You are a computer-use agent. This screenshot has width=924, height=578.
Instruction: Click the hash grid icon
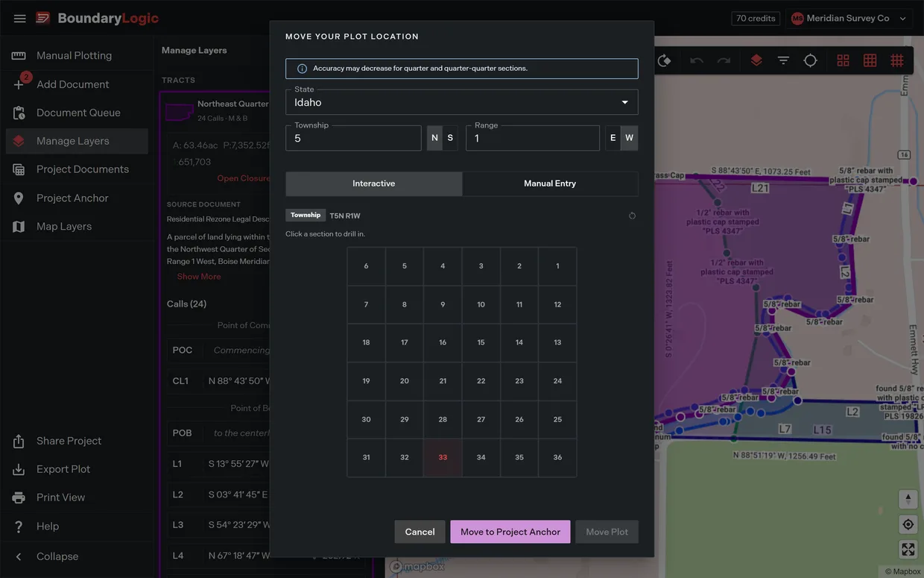(896, 60)
